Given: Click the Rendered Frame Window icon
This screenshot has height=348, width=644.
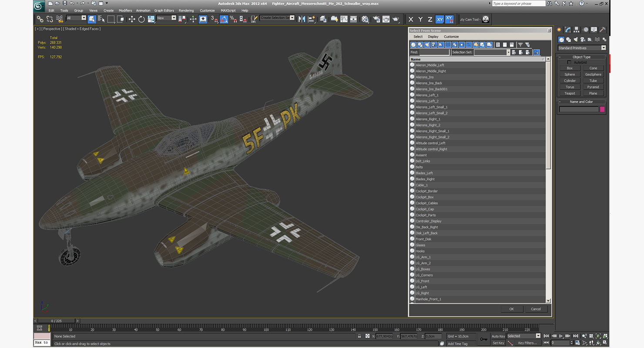Looking at the screenshot, I should [386, 19].
